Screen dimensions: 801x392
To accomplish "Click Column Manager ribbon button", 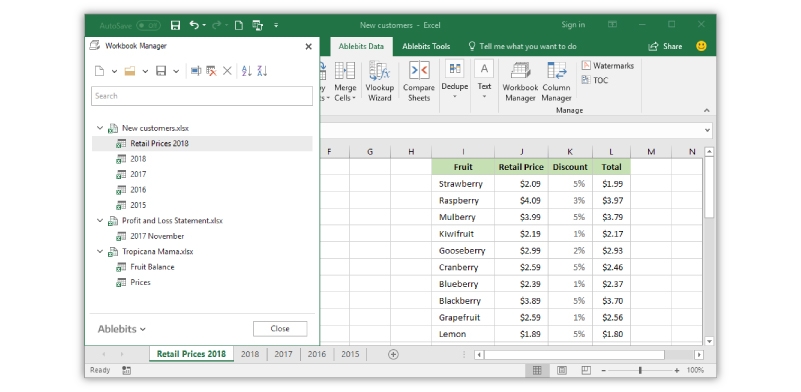I will click(556, 82).
